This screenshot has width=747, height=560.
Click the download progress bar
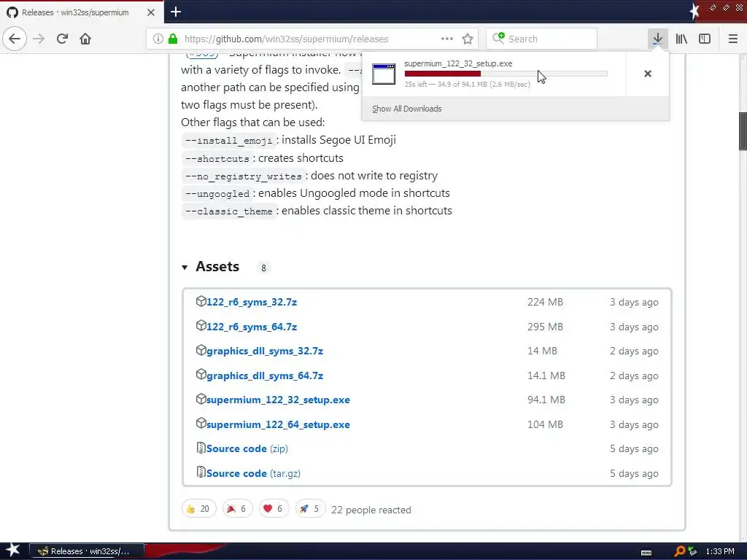point(506,74)
